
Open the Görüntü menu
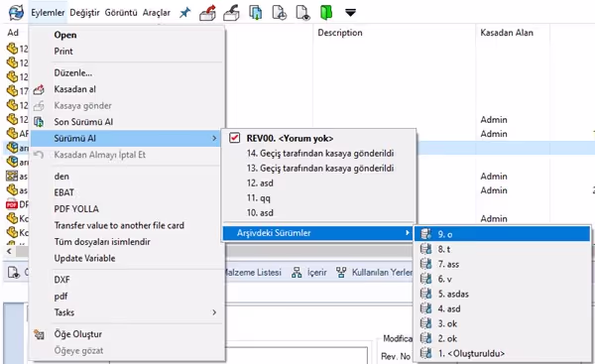(121, 13)
